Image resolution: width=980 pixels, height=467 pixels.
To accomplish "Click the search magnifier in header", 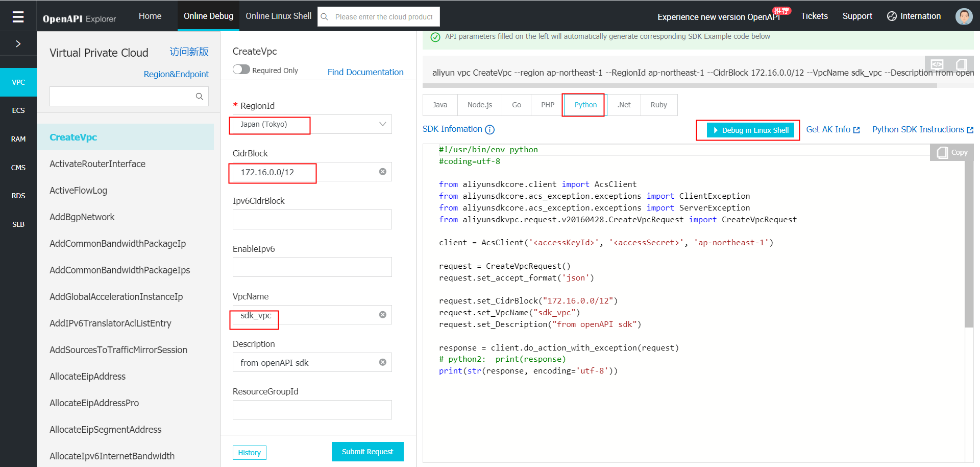I will [x=324, y=17].
